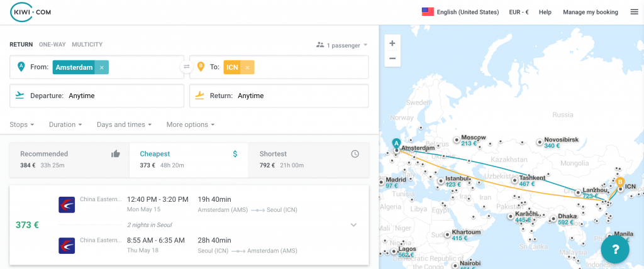Open the 1 passenger dropdown

click(x=341, y=45)
